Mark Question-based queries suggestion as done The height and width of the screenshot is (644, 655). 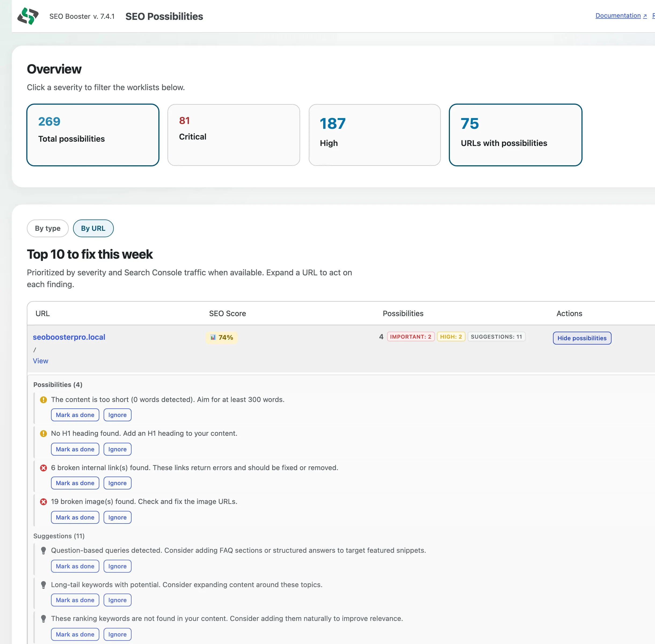pyautogui.click(x=75, y=566)
